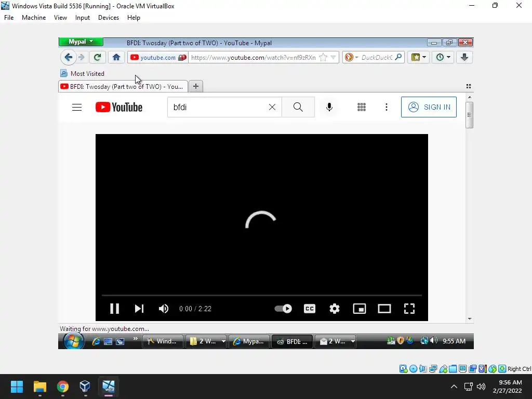Open YouTube settings three-dot menu
The height and width of the screenshot is (399, 532).
pos(386,107)
